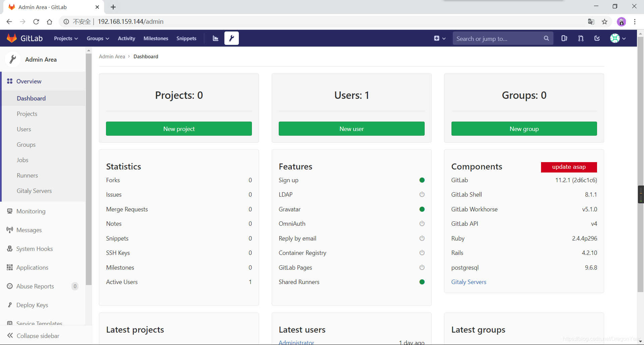Click the translate page icon

point(591,21)
